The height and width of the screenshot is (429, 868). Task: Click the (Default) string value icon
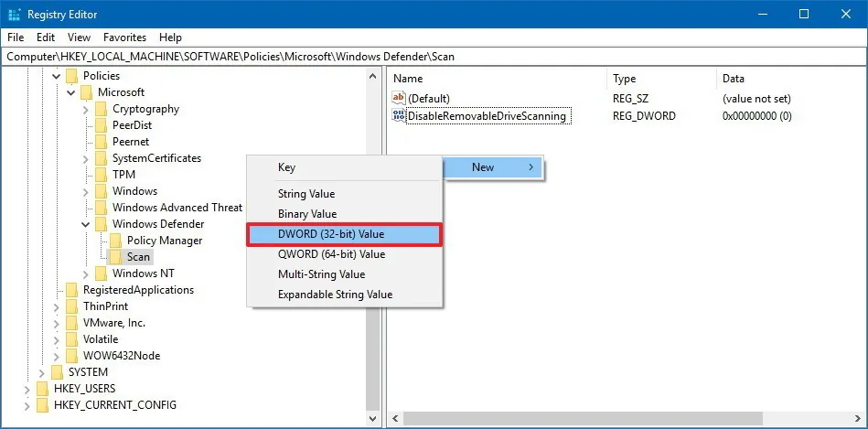tap(399, 99)
